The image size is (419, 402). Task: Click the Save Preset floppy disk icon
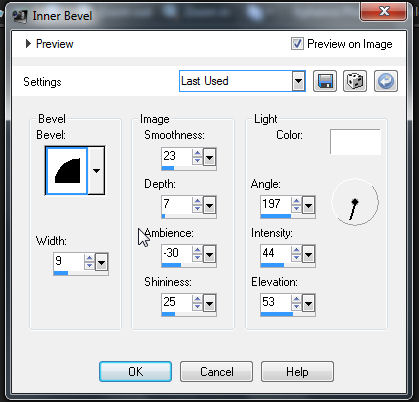tap(325, 81)
